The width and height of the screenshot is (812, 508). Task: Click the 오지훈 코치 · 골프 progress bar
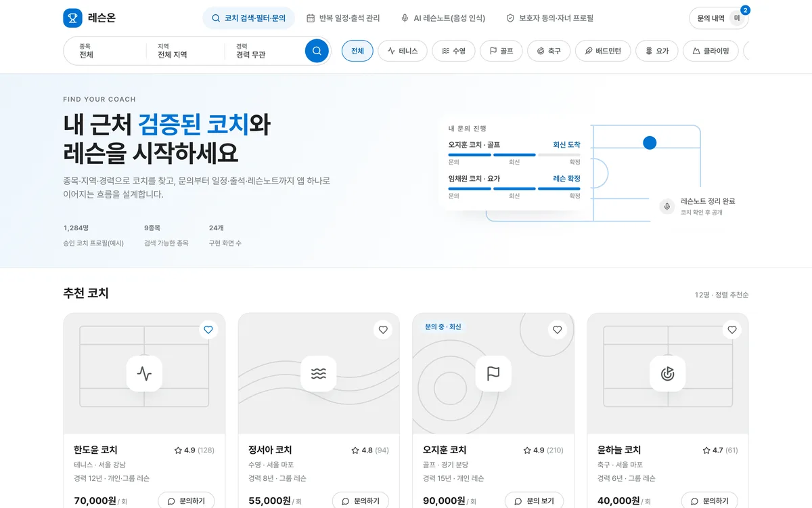point(514,155)
